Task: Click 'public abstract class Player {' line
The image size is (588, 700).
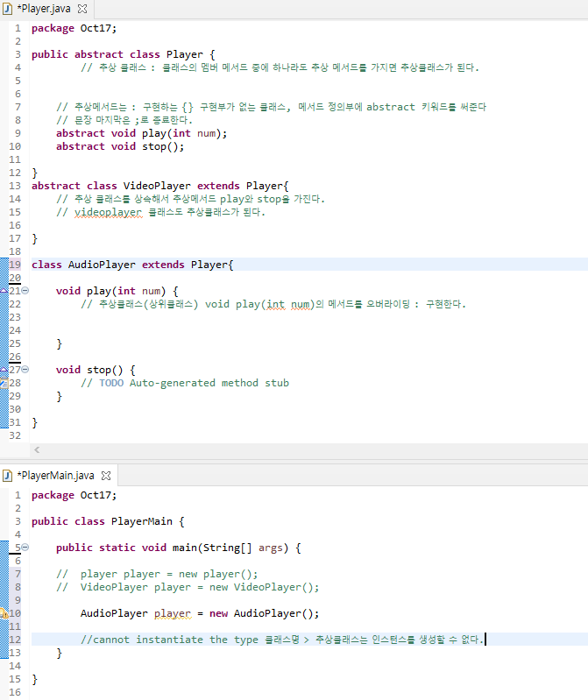Action: pyautogui.click(x=124, y=54)
